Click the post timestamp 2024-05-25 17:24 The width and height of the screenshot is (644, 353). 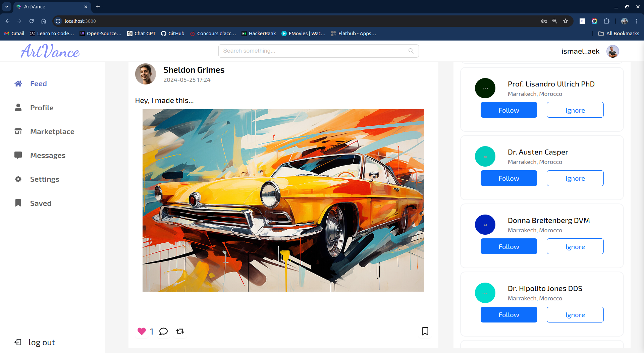point(187,80)
